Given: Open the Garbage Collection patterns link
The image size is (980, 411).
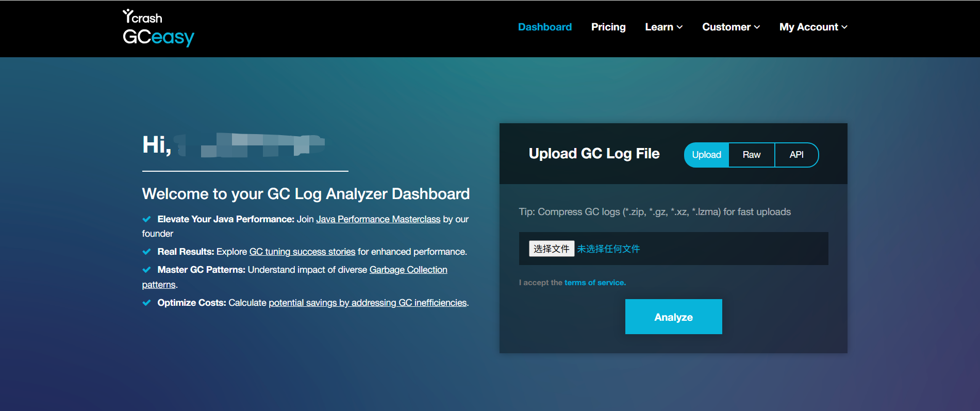Looking at the screenshot, I should click(x=408, y=270).
